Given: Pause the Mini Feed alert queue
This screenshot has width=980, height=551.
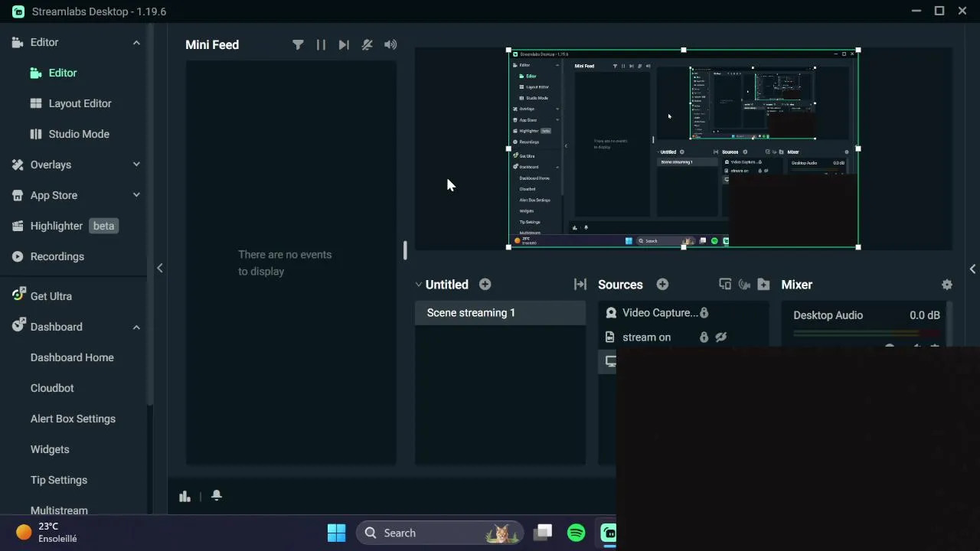Looking at the screenshot, I should point(321,45).
